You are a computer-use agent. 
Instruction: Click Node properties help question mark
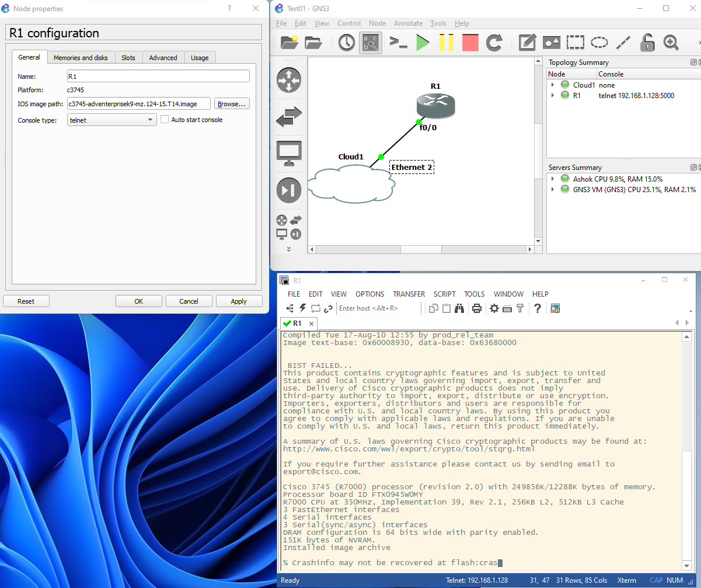[229, 8]
